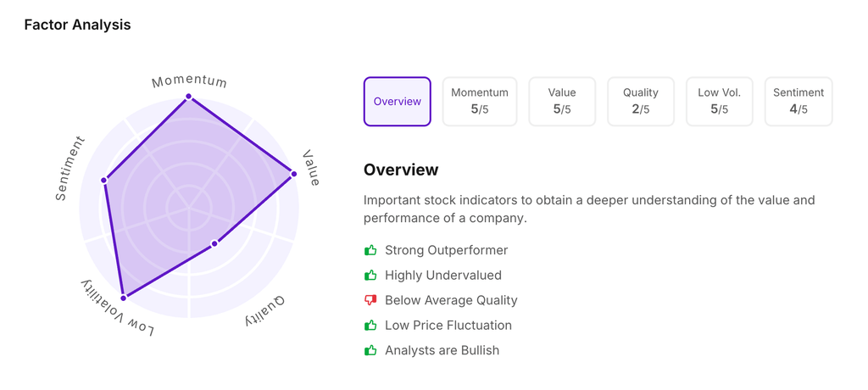
Task: Click thumbs-up icon beside Strong Outperformer
Action: (370, 250)
